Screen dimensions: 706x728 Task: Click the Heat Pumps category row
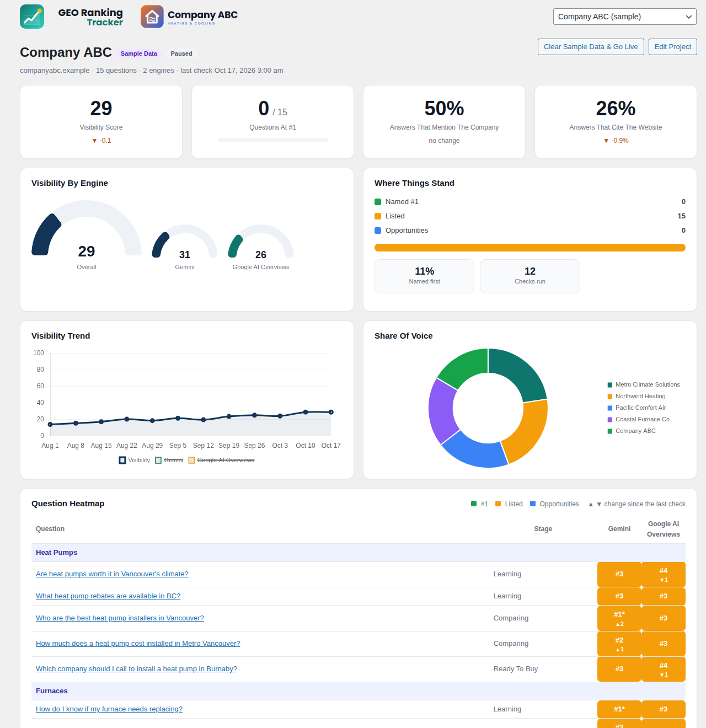[x=359, y=553]
